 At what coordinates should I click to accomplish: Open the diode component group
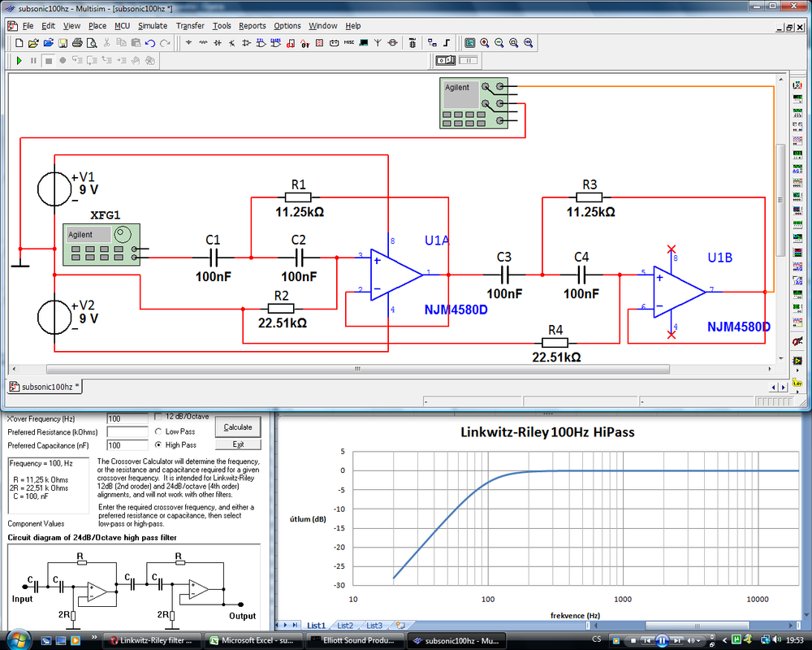coord(218,43)
